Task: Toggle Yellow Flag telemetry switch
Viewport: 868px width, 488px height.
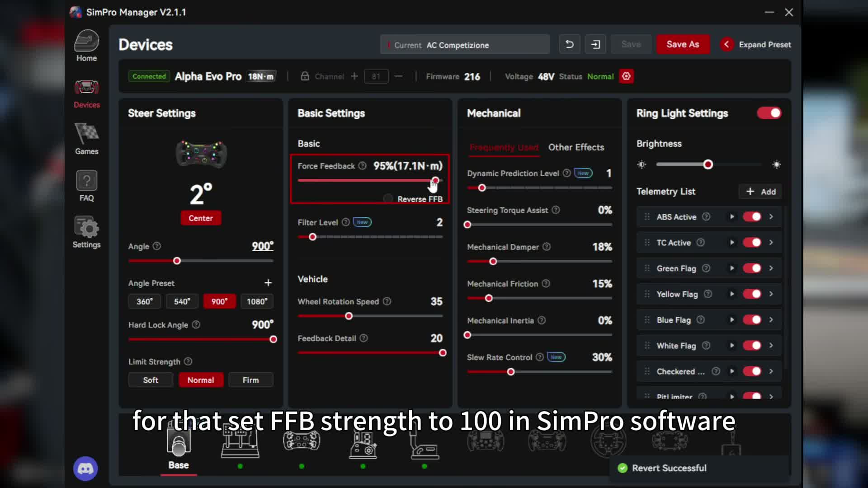Action: tap(752, 294)
